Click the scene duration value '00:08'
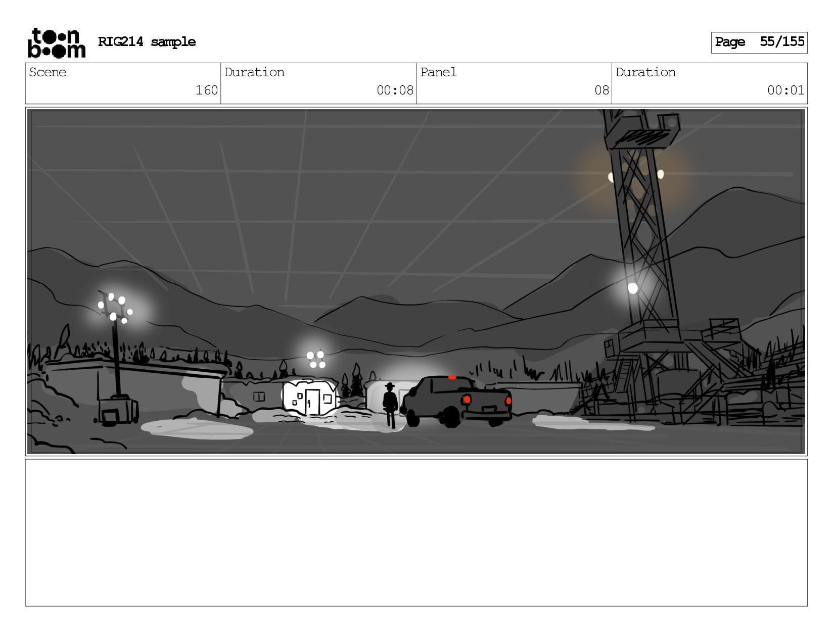Screen dimensions: 834x644 (x=395, y=90)
